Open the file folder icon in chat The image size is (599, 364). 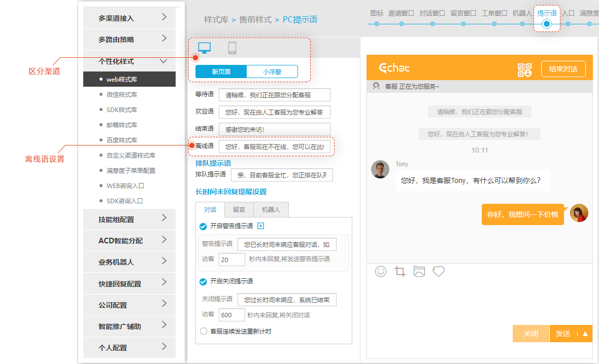tap(419, 272)
